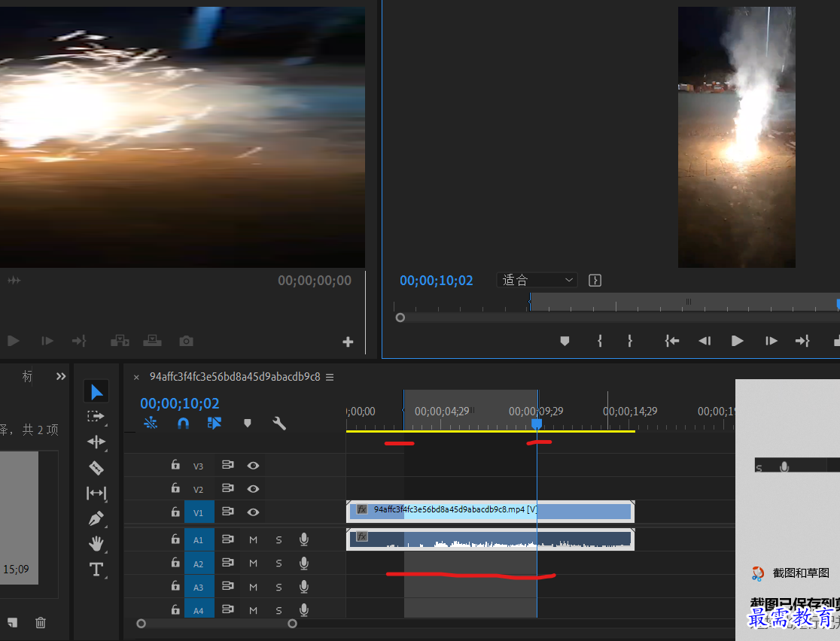840x641 pixels.
Task: Toggle Linked Selection in timeline
Action: point(215,424)
